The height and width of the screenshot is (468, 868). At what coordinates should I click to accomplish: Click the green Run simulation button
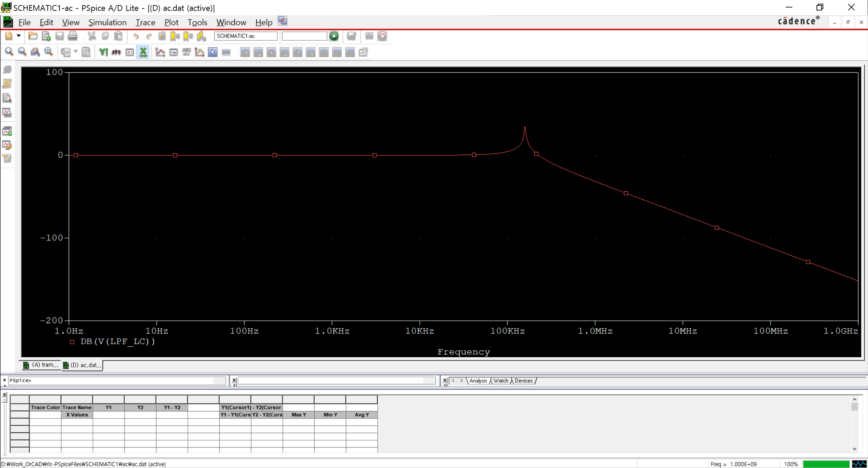[x=334, y=36]
